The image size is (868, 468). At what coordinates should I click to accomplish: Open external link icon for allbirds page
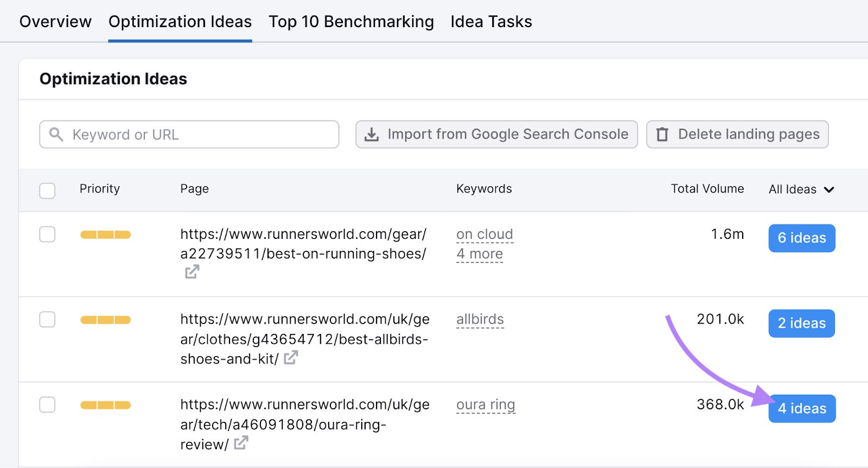(x=291, y=357)
